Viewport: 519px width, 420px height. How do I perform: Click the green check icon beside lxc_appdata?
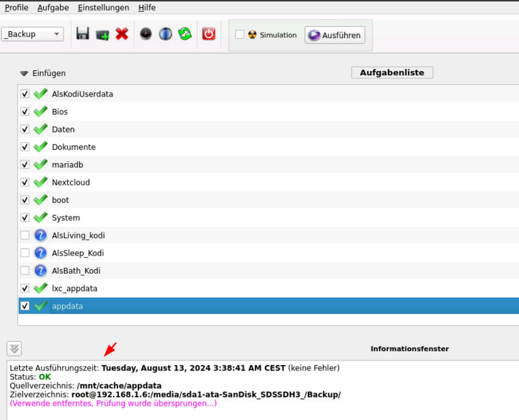(40, 288)
